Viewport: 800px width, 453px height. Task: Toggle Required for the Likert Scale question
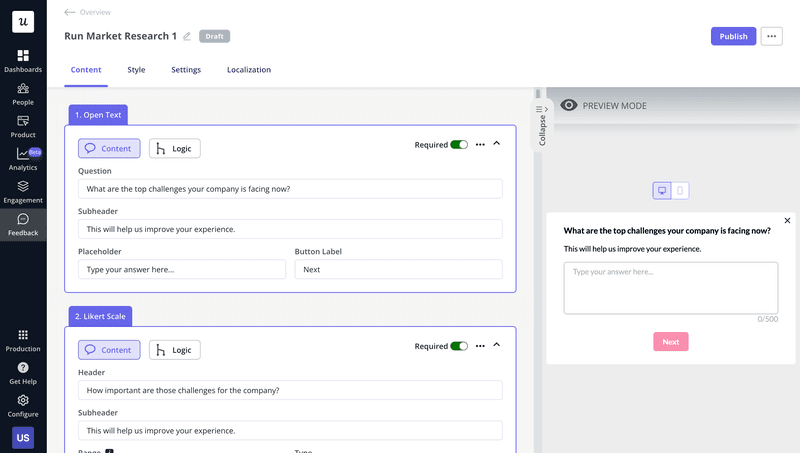[459, 346]
